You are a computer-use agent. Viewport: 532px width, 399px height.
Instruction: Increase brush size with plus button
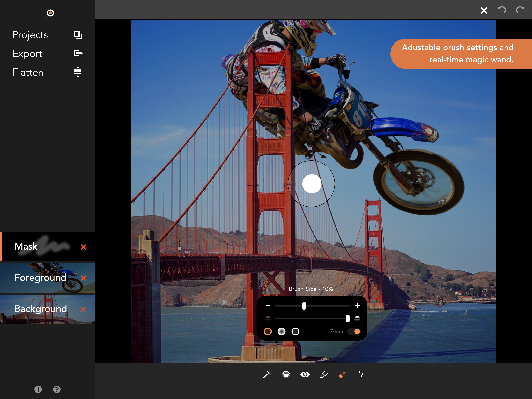(x=357, y=306)
